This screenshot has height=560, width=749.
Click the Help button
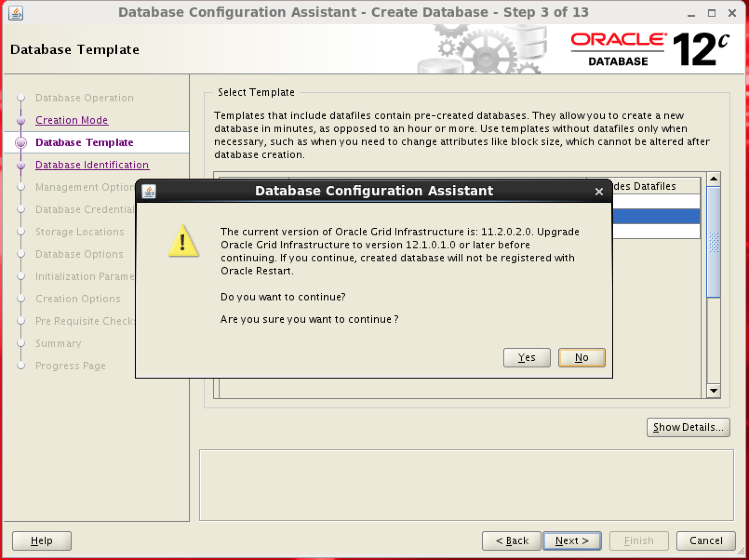(41, 540)
